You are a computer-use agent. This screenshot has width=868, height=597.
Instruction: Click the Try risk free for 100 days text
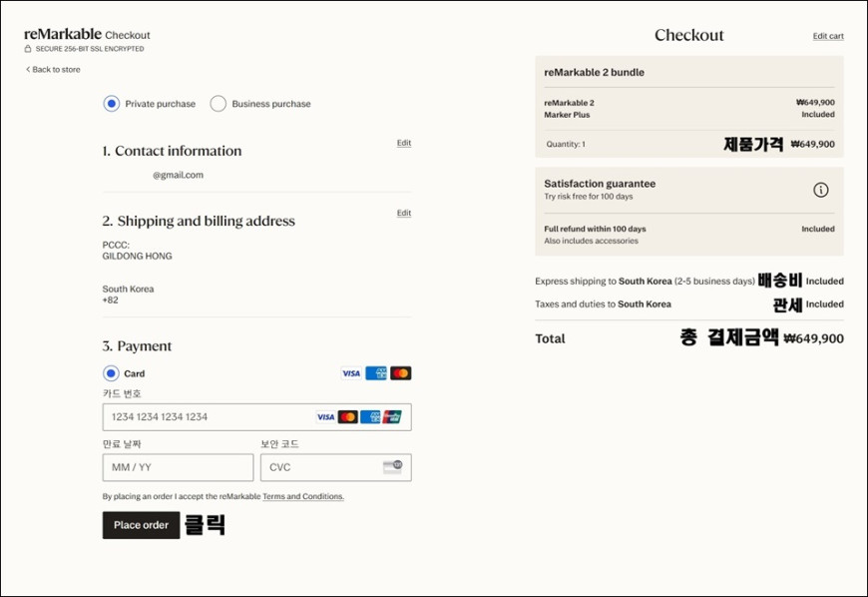588,197
